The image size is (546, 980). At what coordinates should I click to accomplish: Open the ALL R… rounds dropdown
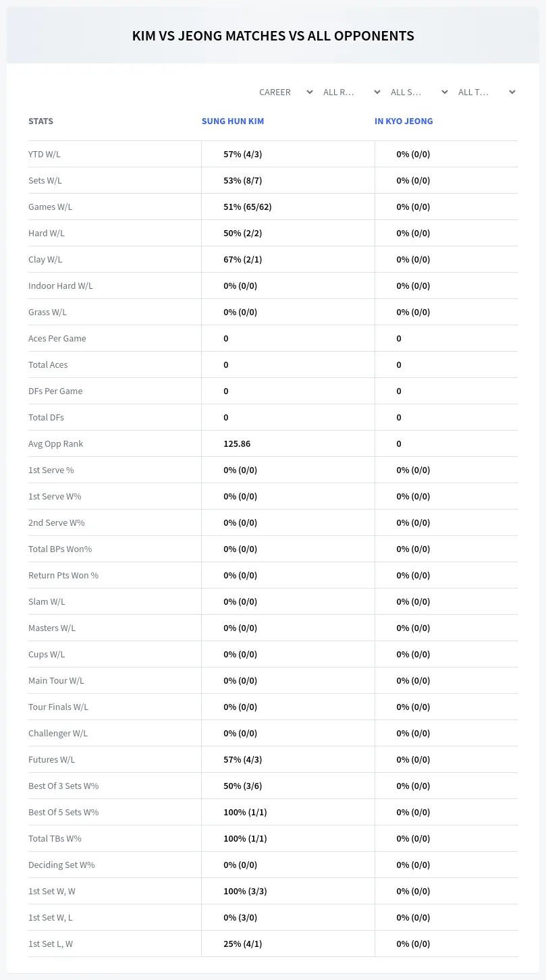pyautogui.click(x=352, y=92)
